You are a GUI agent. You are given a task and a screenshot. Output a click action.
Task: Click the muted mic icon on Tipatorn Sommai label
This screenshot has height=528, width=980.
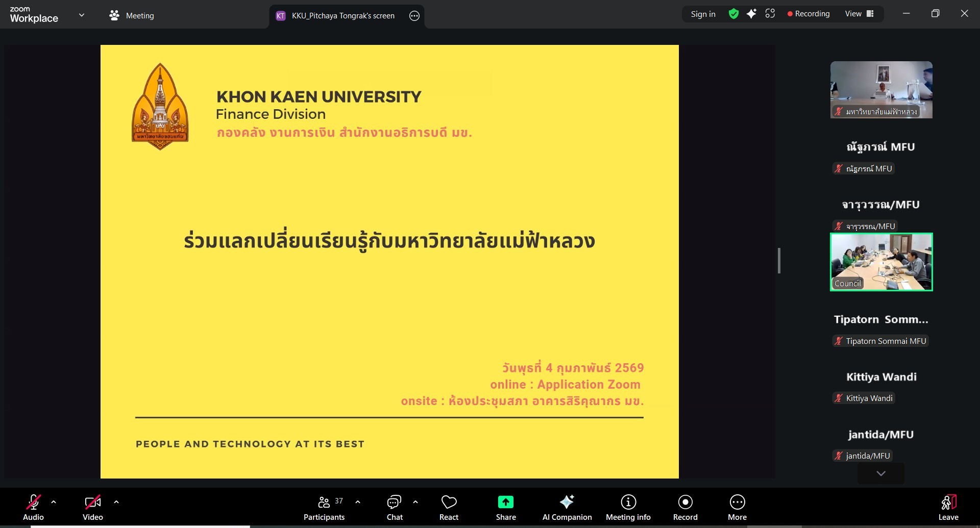tap(839, 341)
